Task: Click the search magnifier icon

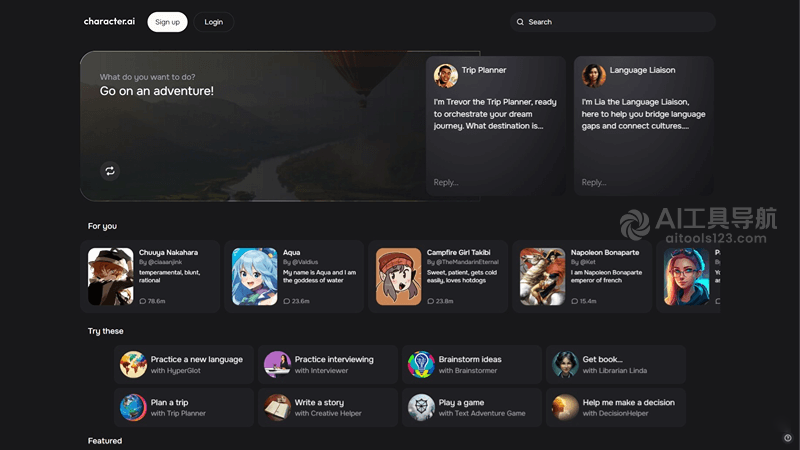Action: coord(520,22)
